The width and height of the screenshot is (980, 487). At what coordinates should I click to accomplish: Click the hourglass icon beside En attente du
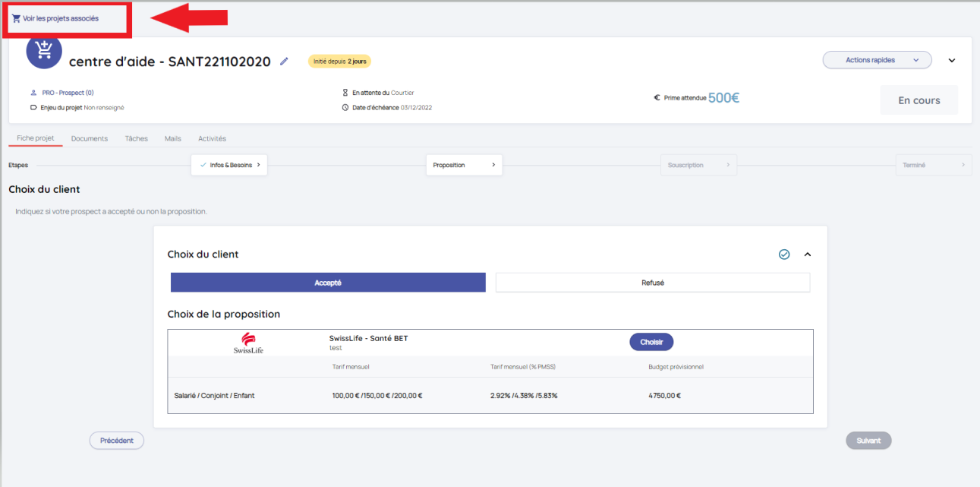pos(345,93)
